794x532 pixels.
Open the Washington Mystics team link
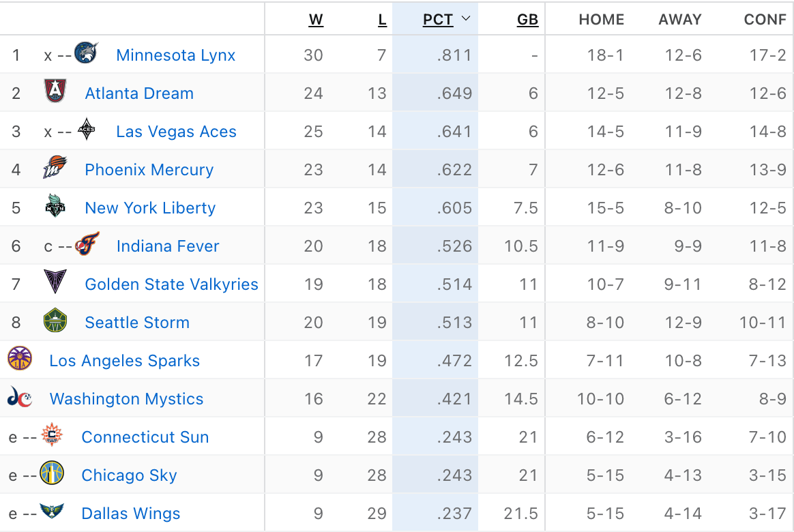point(127,399)
